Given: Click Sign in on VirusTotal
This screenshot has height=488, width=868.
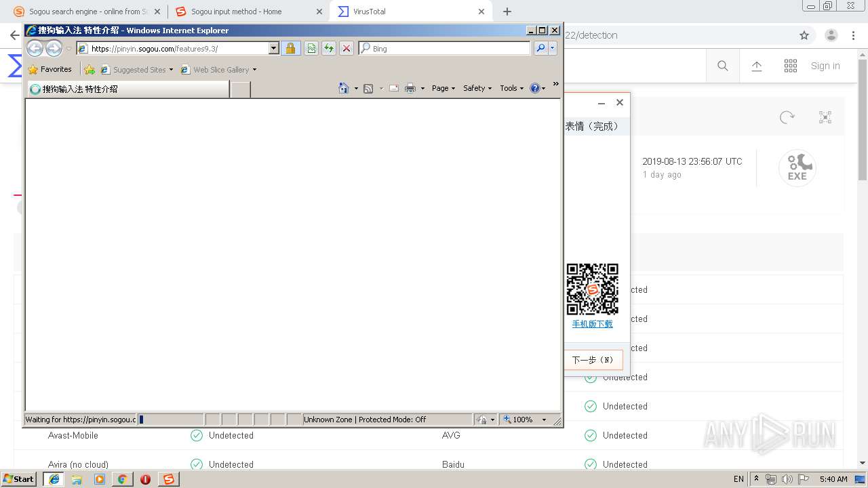Looking at the screenshot, I should click(825, 66).
